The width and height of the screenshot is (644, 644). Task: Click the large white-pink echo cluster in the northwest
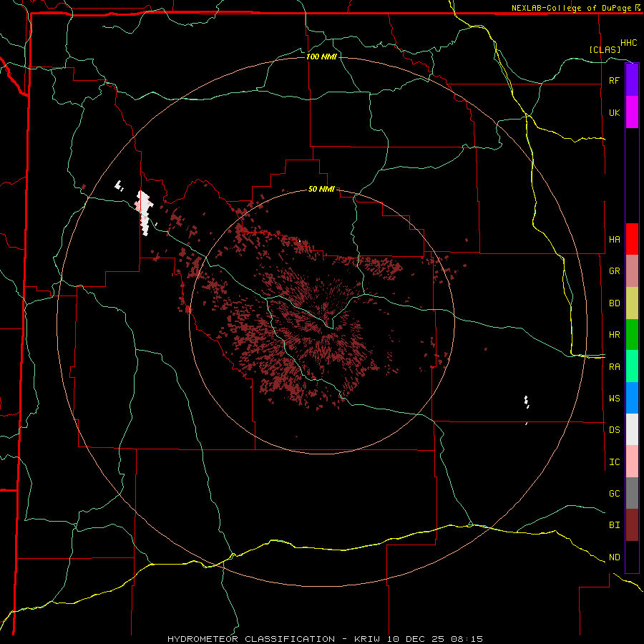point(144,213)
